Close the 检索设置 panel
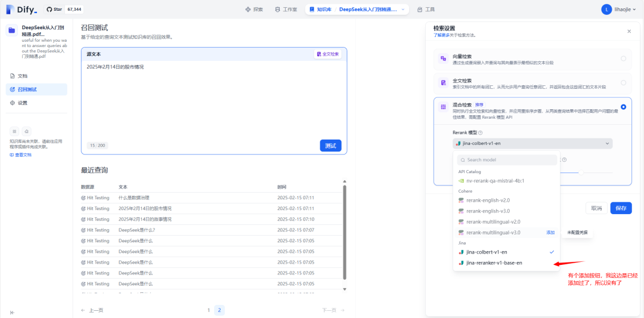 click(x=629, y=31)
